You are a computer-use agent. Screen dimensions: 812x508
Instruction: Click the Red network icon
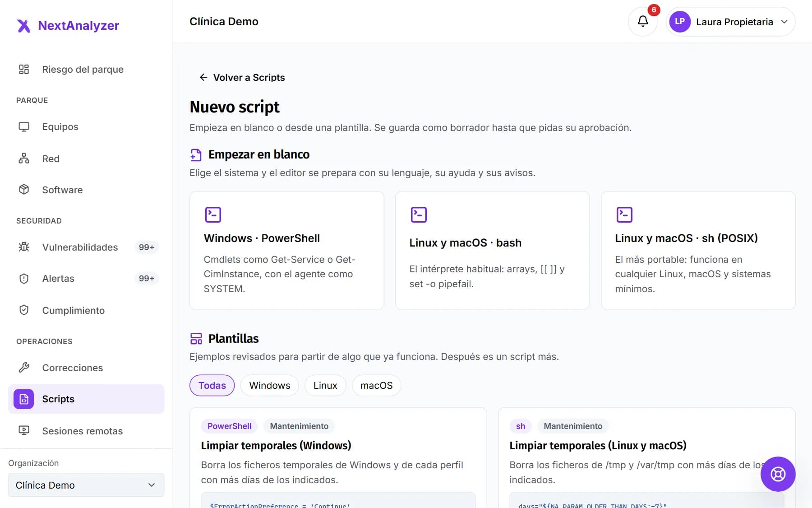[24, 158]
